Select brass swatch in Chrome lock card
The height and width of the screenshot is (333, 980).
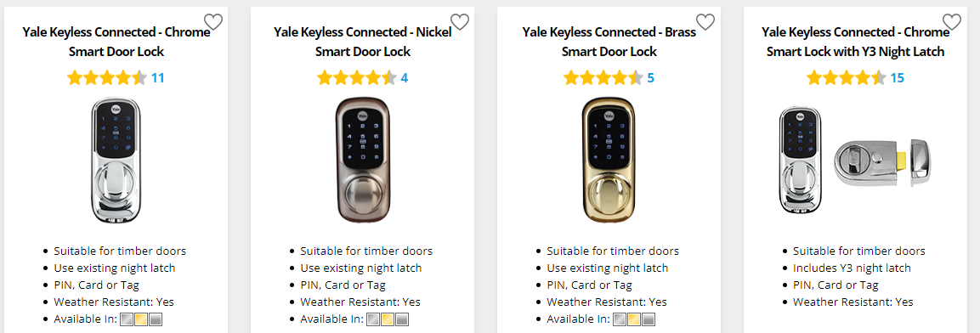(142, 320)
